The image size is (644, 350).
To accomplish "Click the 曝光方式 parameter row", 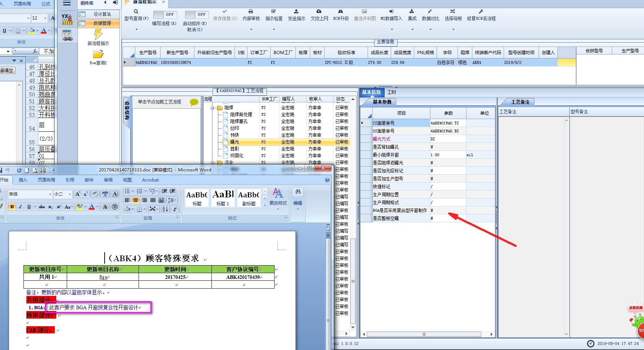I will pyautogui.click(x=428, y=139).
